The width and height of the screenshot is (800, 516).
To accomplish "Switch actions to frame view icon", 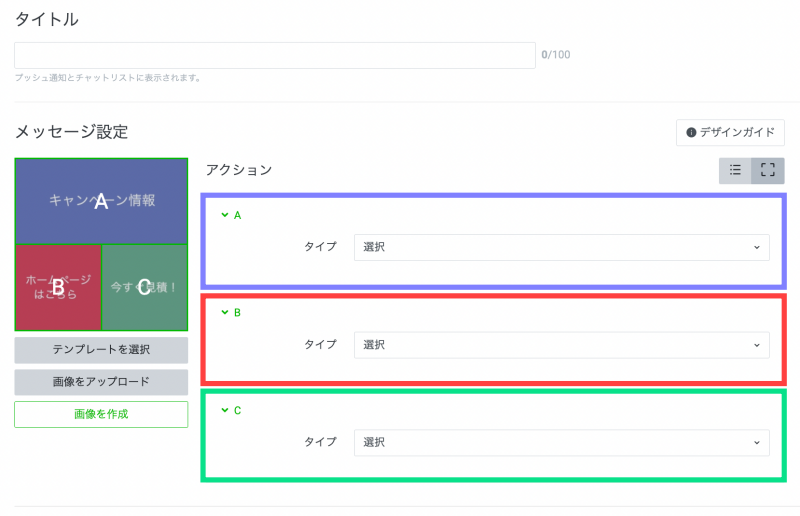I will [x=768, y=171].
